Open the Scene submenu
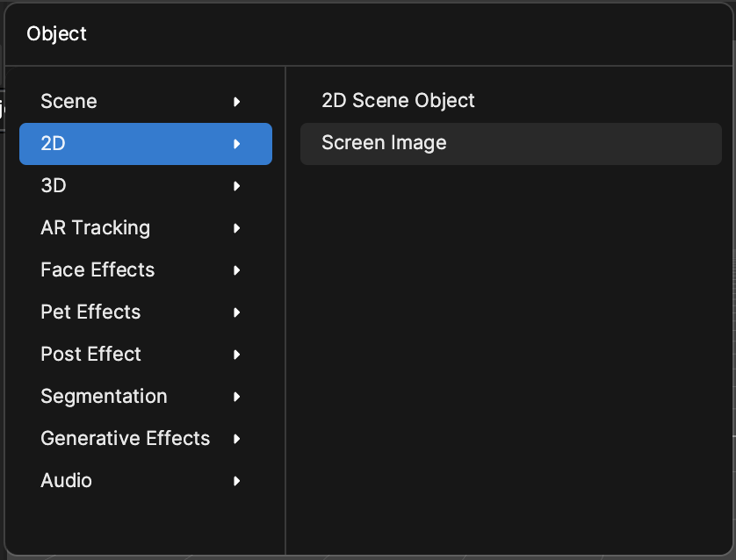 [x=146, y=101]
